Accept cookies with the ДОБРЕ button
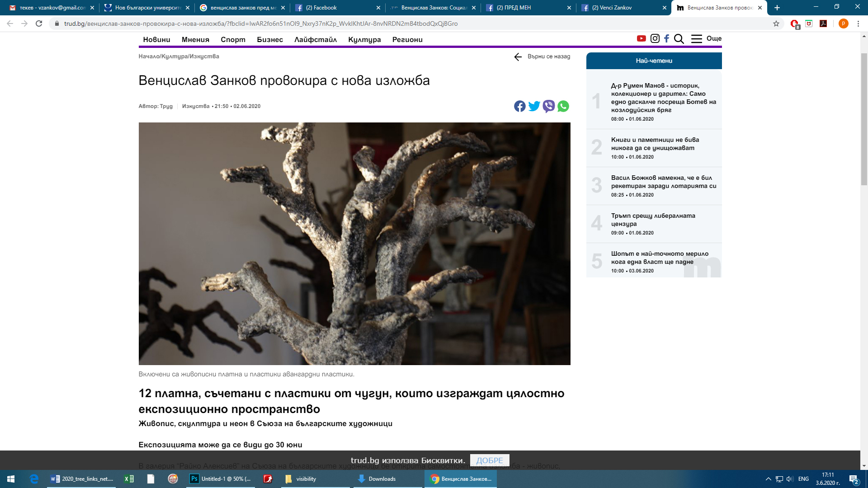Viewport: 868px width, 488px height. click(x=490, y=460)
